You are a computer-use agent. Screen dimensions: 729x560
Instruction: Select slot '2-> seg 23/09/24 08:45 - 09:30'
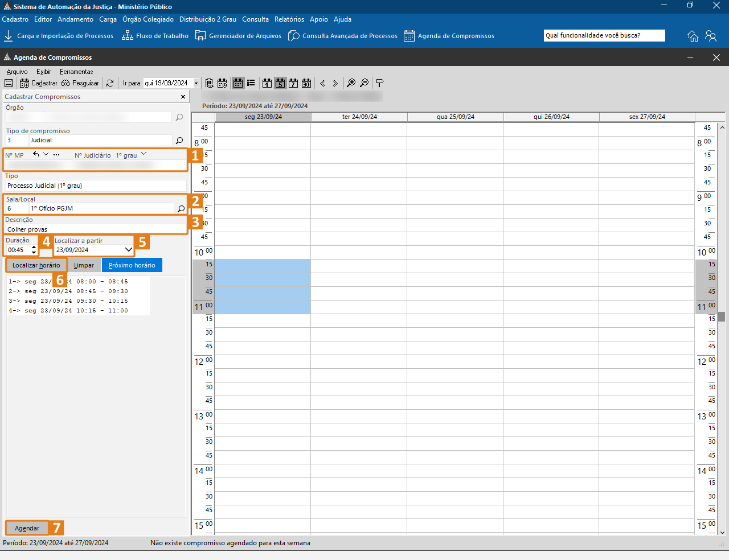click(x=68, y=291)
